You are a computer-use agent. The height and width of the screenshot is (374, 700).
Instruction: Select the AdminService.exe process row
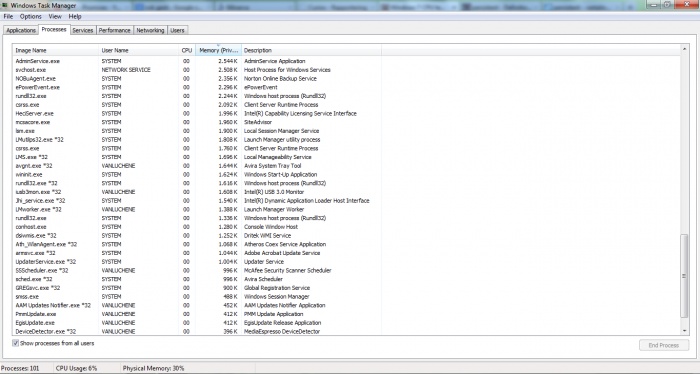coord(346,61)
